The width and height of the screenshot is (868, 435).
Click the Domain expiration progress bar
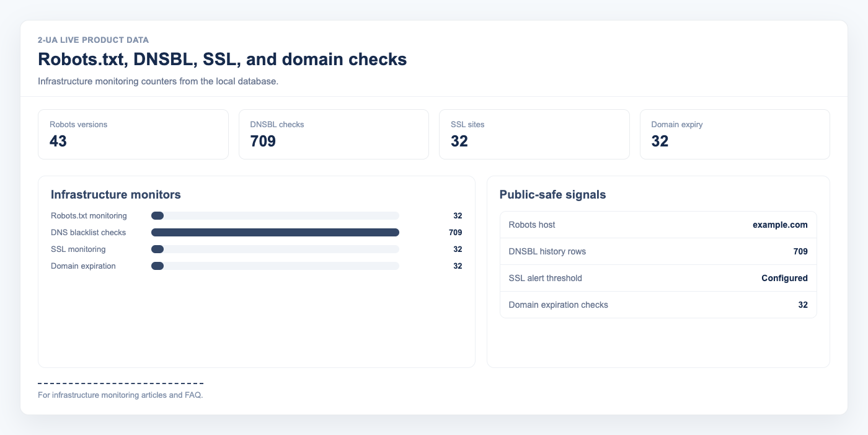coord(275,266)
